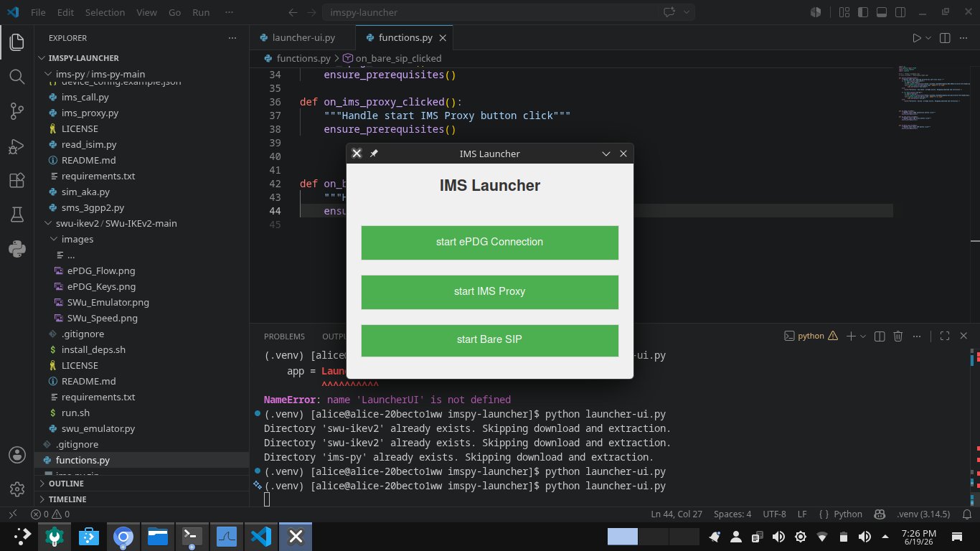Open Chromium from the taskbar
The width and height of the screenshot is (980, 551).
[123, 536]
